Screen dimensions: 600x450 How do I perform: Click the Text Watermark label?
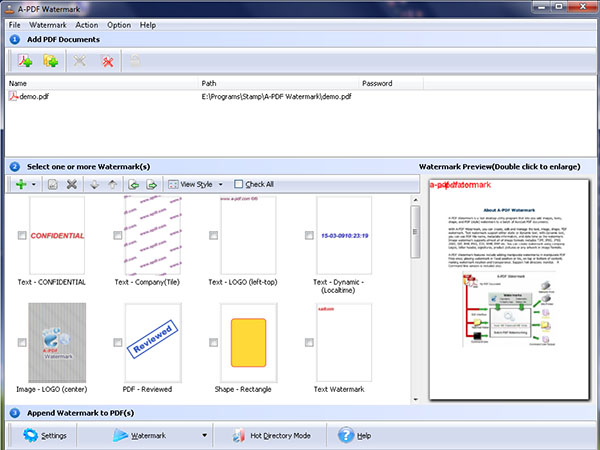(339, 389)
